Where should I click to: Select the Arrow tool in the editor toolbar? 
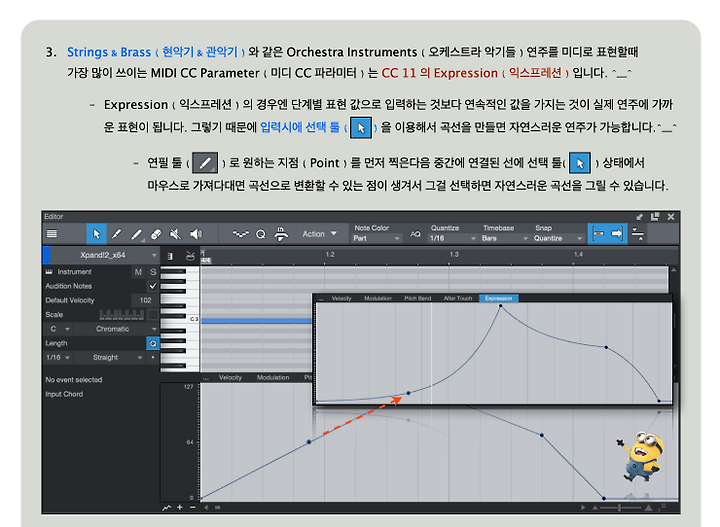click(96, 234)
